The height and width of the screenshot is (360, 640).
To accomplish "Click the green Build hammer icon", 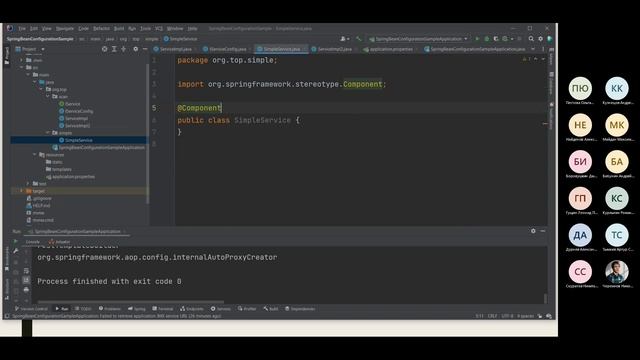I will [x=358, y=39].
